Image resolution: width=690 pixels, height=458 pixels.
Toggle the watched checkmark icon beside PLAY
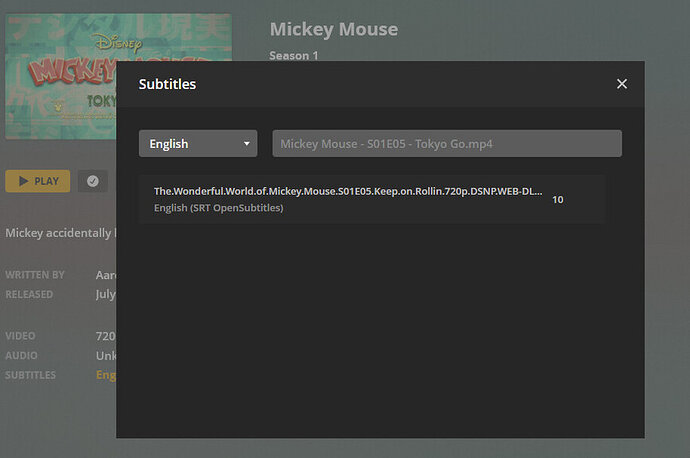coord(93,181)
